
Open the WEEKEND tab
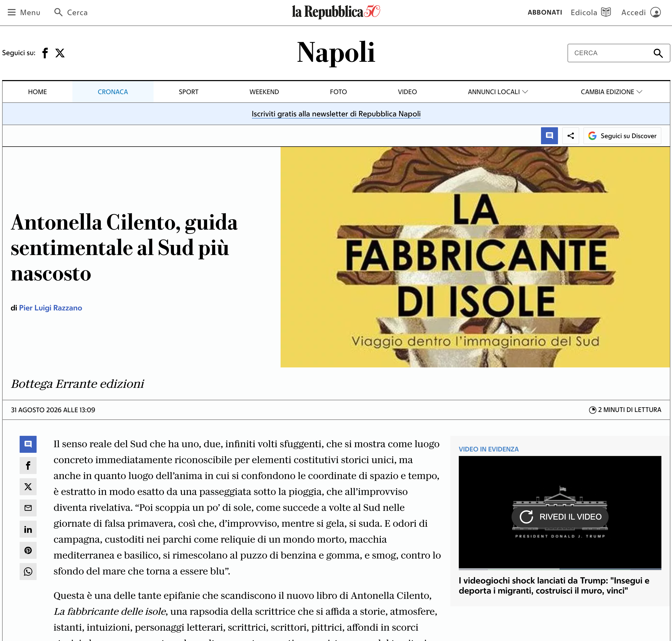click(264, 92)
